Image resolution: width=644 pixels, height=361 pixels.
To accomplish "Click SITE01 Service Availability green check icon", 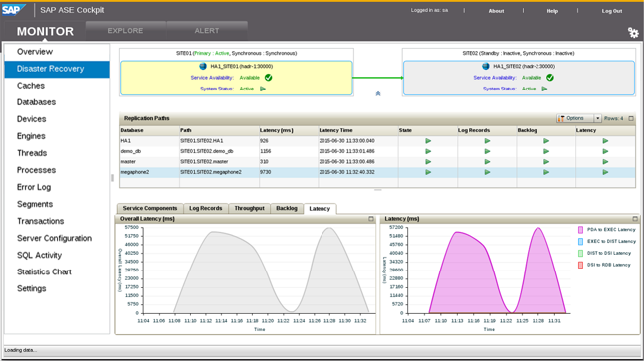I will tap(268, 78).
